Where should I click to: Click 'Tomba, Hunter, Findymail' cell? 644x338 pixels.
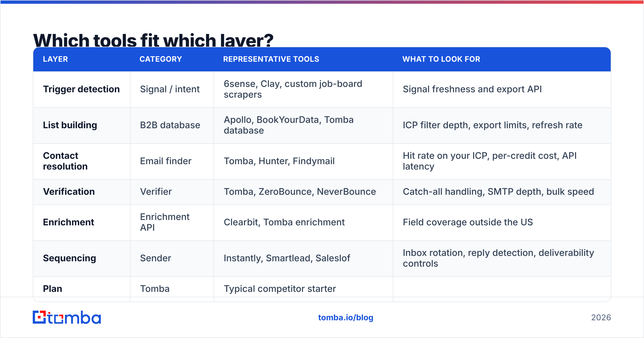303,161
